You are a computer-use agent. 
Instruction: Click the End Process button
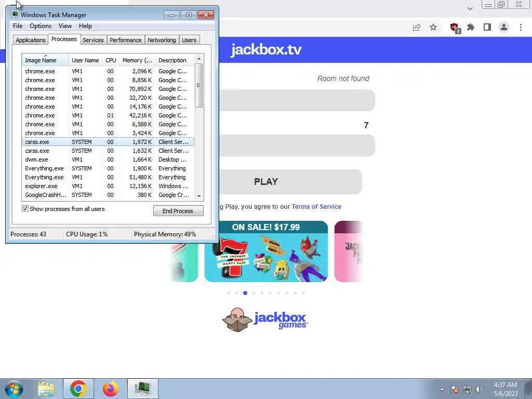click(178, 211)
